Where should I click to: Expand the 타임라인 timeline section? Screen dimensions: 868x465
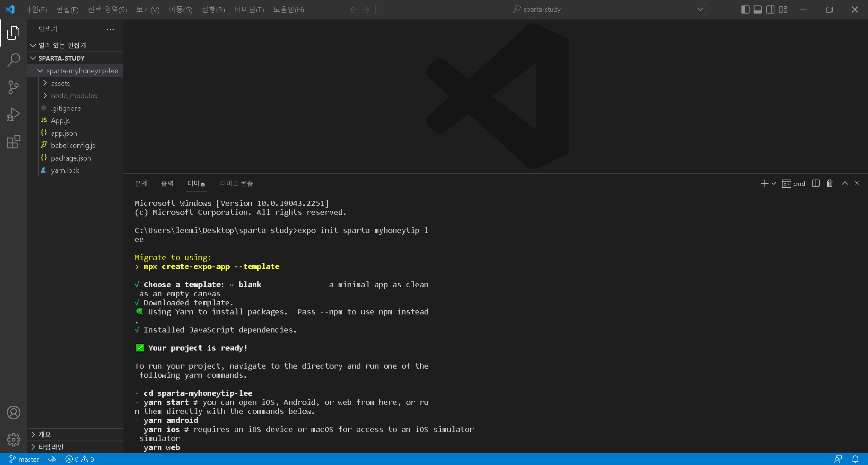75,447
